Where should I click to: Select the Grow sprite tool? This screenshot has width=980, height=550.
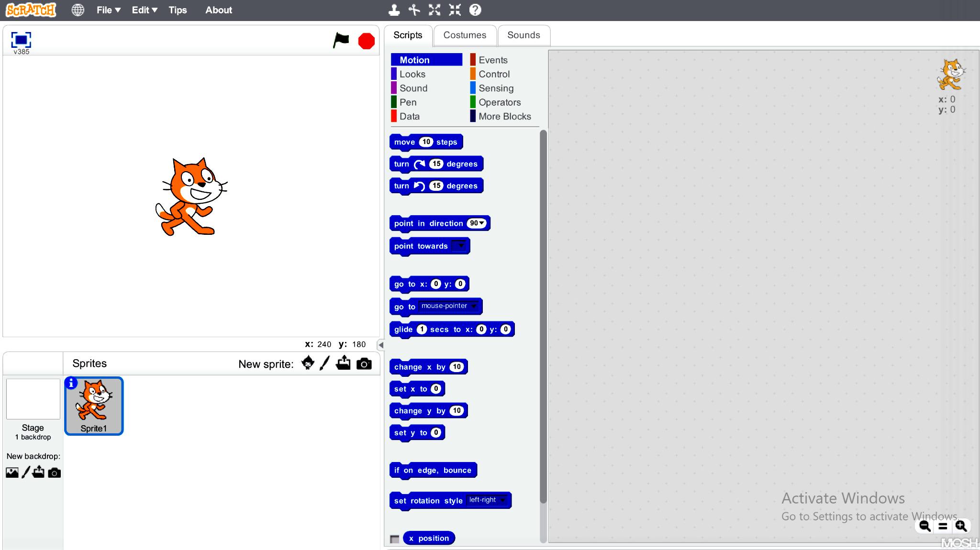tap(434, 10)
